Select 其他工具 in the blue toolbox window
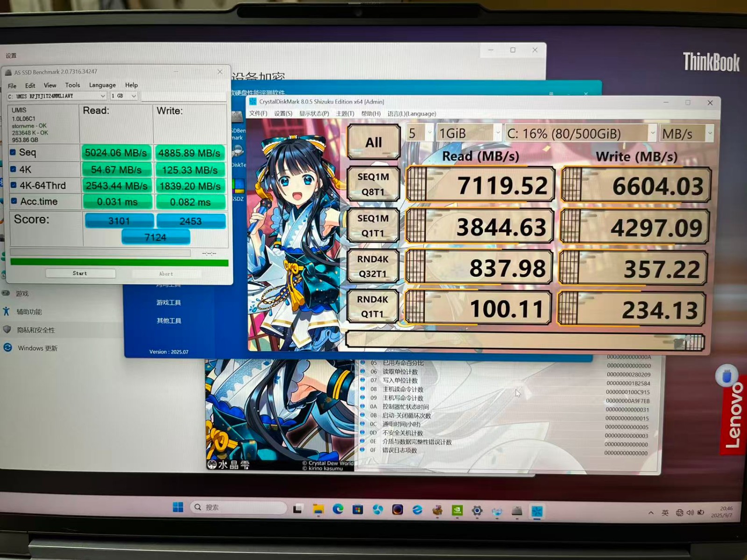 click(x=169, y=321)
